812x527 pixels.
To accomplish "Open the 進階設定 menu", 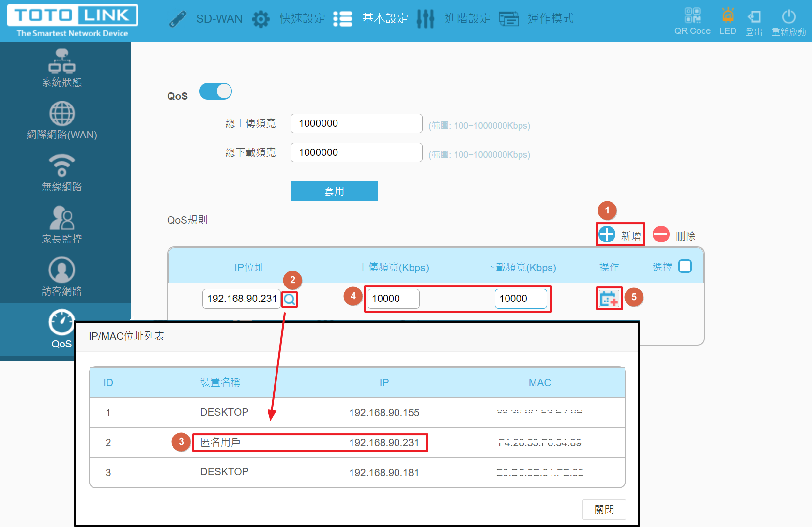I will point(468,19).
